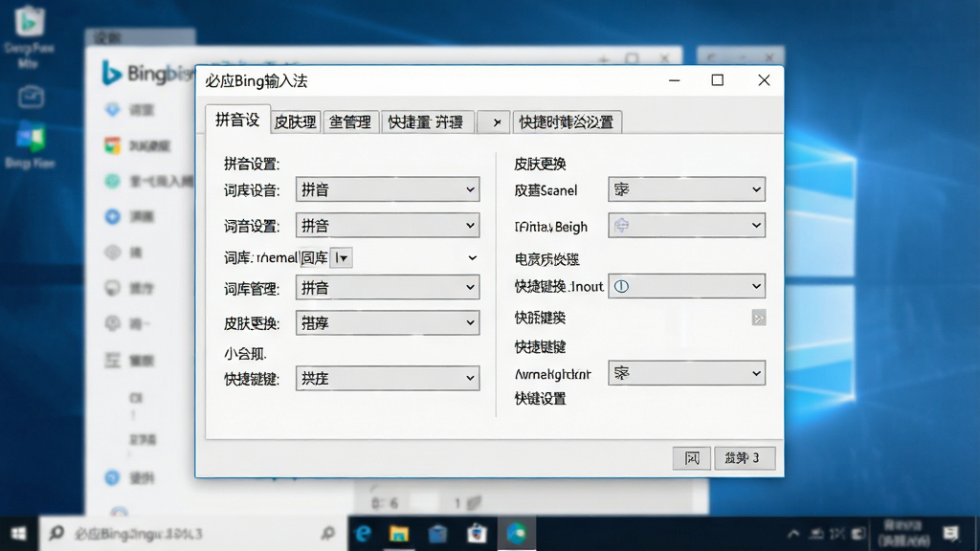Open the Bing Flow desktop icon

click(x=30, y=137)
